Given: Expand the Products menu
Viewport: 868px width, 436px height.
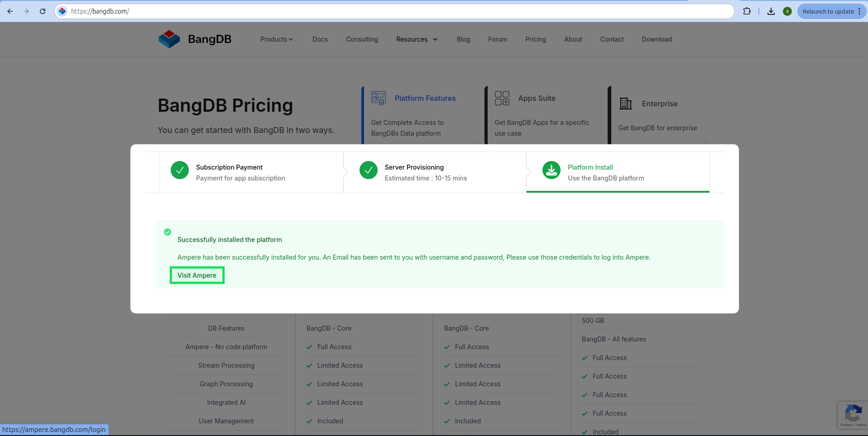Looking at the screenshot, I should (x=277, y=39).
